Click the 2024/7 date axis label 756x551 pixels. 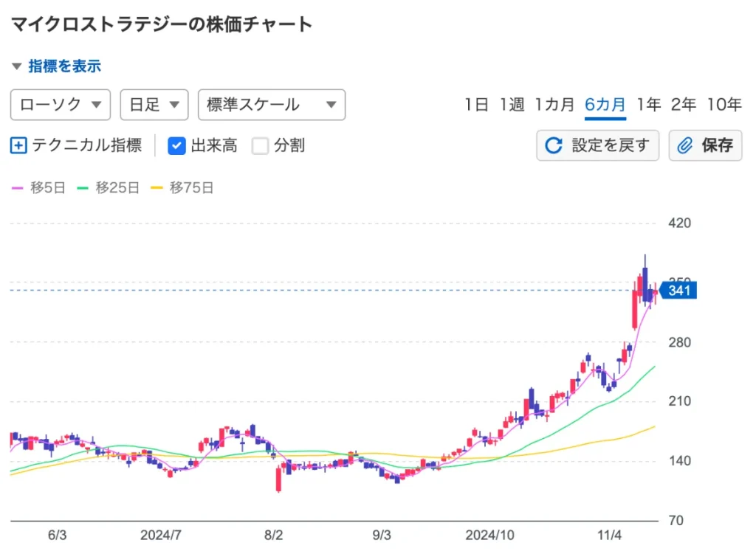coord(160,535)
